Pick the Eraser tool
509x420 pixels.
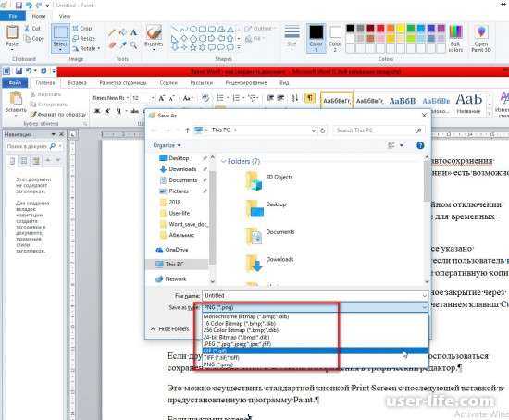point(112,44)
